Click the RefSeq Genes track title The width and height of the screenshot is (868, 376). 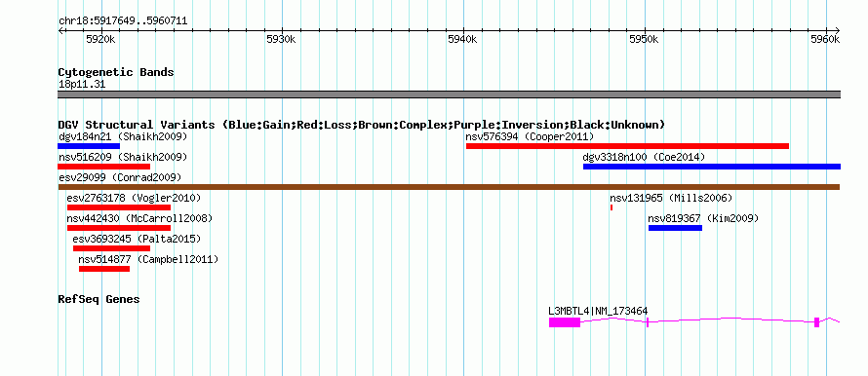coord(99,299)
